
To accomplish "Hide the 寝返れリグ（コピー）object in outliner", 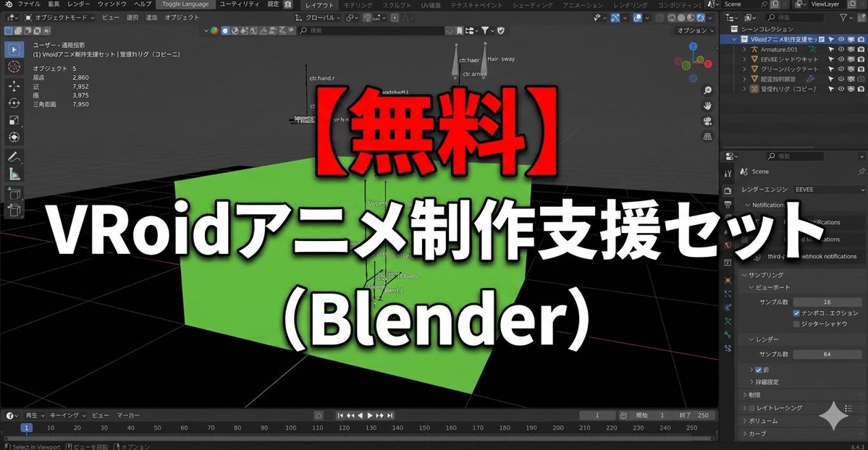I will click(x=840, y=88).
